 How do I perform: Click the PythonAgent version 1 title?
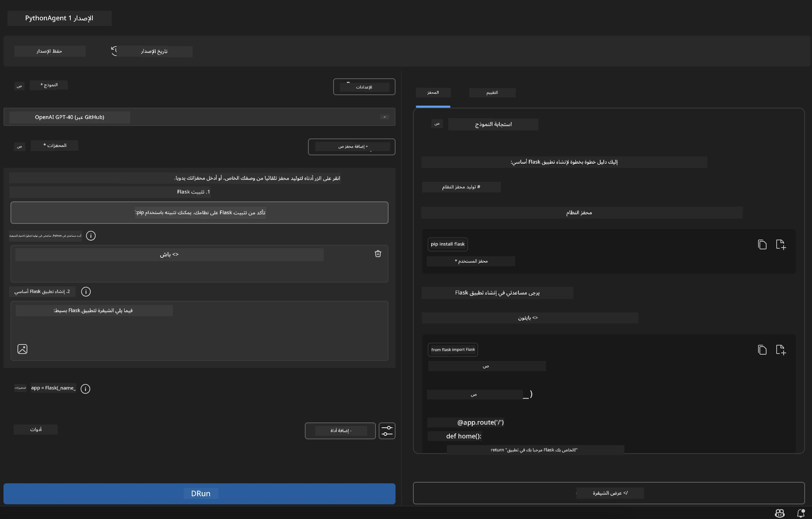(59, 18)
